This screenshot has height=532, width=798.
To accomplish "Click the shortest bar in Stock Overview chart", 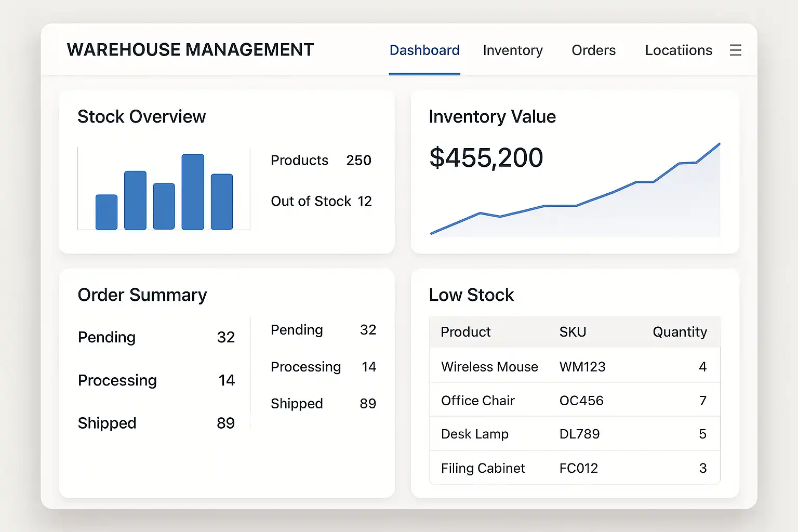I will click(107, 212).
